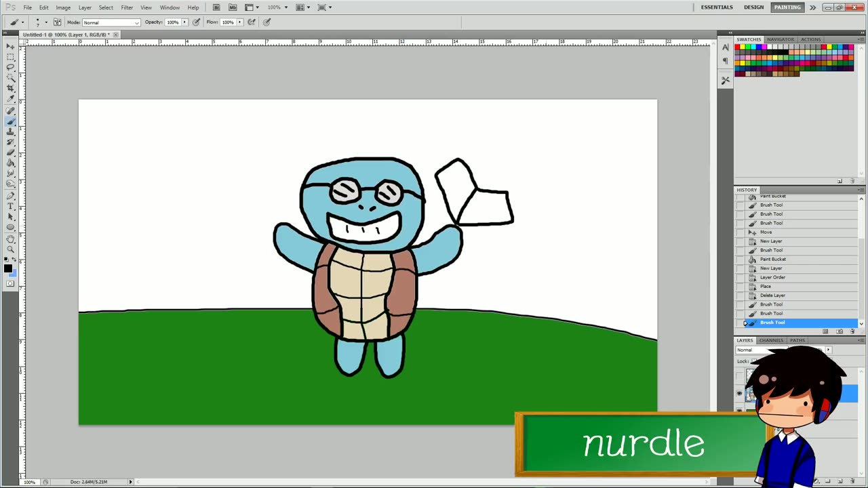Open the collapsed Paragraph panel icon
The width and height of the screenshot is (868, 488).
[x=726, y=61]
